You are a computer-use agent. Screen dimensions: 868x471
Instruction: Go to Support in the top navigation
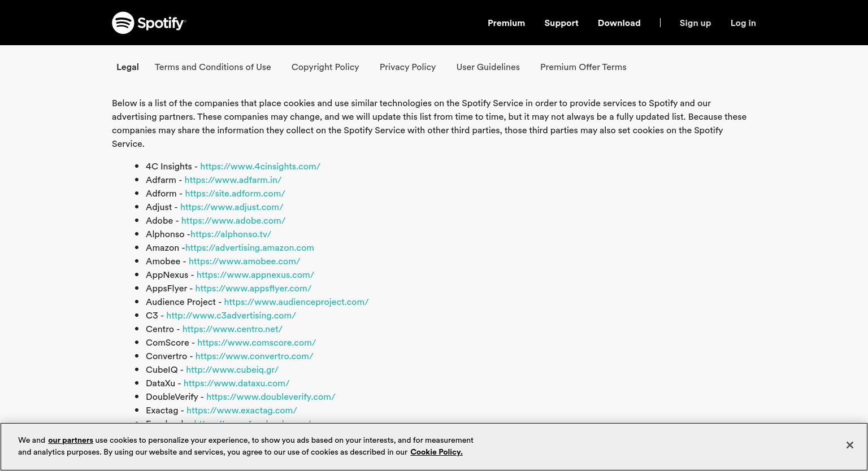pos(561,23)
